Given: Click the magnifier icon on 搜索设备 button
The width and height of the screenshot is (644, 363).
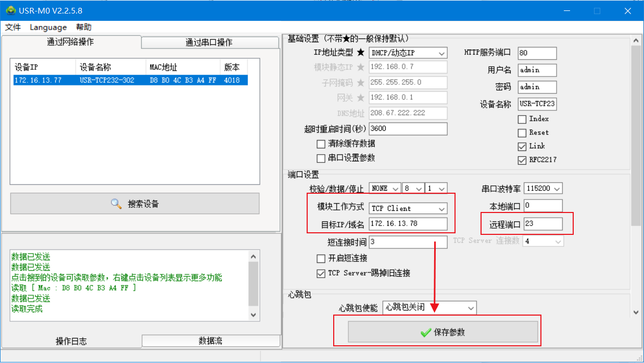Looking at the screenshot, I should click(x=117, y=204).
